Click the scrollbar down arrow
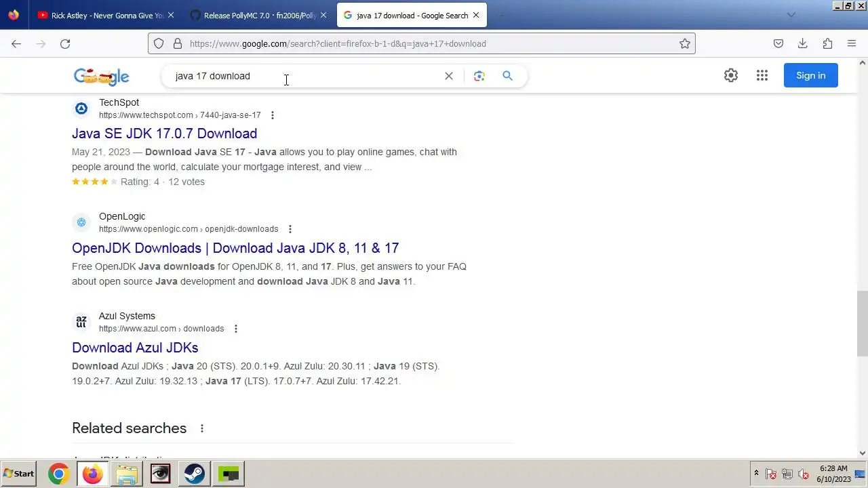The image size is (868, 488). click(x=862, y=453)
